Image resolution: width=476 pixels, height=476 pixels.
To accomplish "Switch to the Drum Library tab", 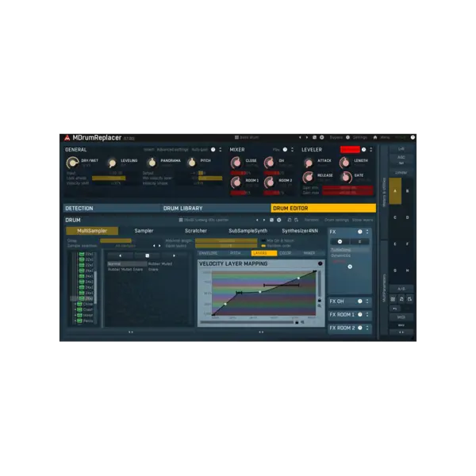I will [x=216, y=208].
